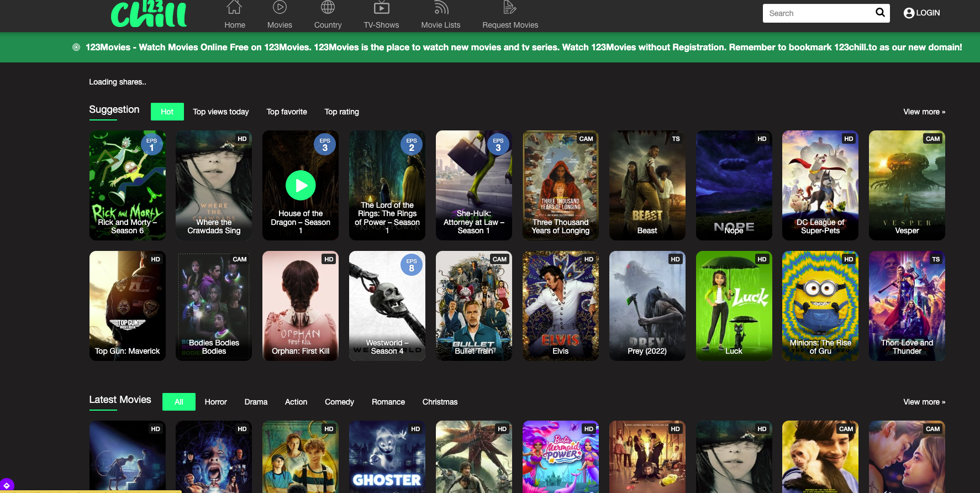Click into the Search input field
The height and width of the screenshot is (493, 980).
pyautogui.click(x=818, y=13)
